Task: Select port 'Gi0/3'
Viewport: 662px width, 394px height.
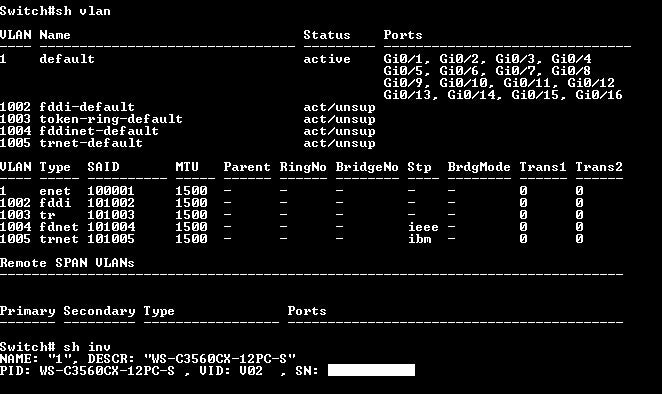Action: (x=516, y=59)
